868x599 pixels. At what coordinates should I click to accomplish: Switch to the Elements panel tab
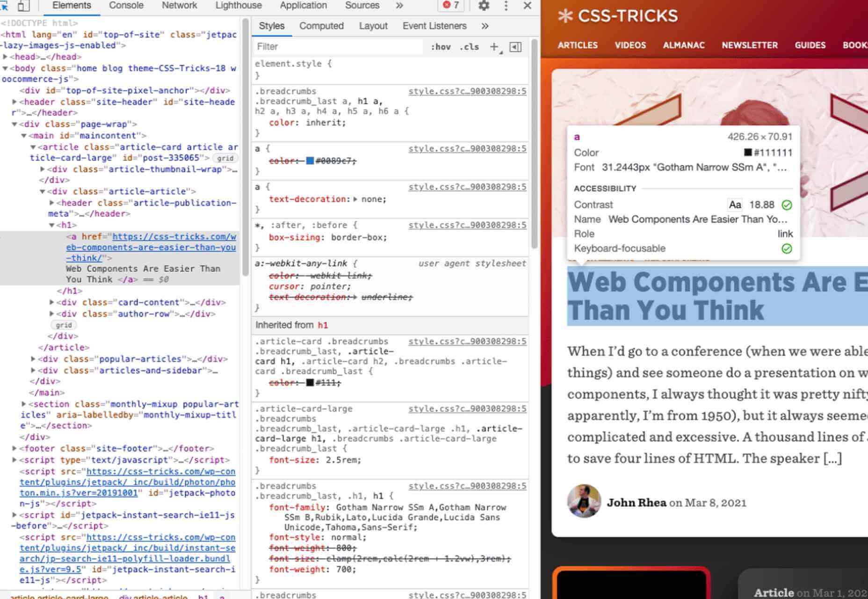(x=72, y=6)
